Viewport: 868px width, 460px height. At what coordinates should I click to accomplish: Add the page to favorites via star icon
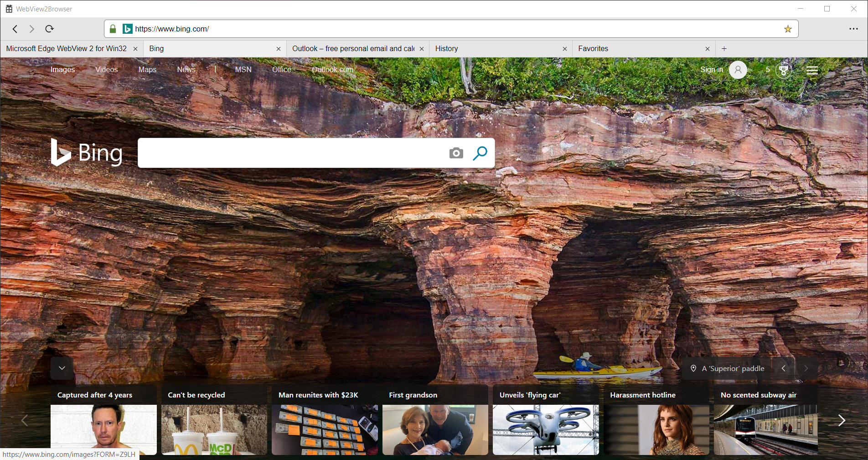click(x=787, y=28)
